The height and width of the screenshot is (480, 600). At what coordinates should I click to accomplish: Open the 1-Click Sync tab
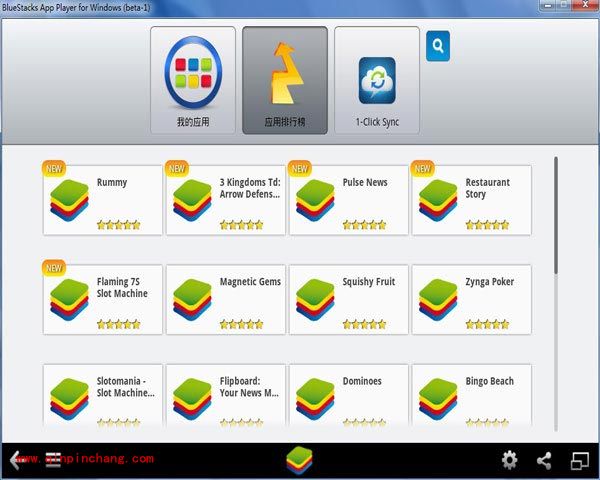pos(377,80)
